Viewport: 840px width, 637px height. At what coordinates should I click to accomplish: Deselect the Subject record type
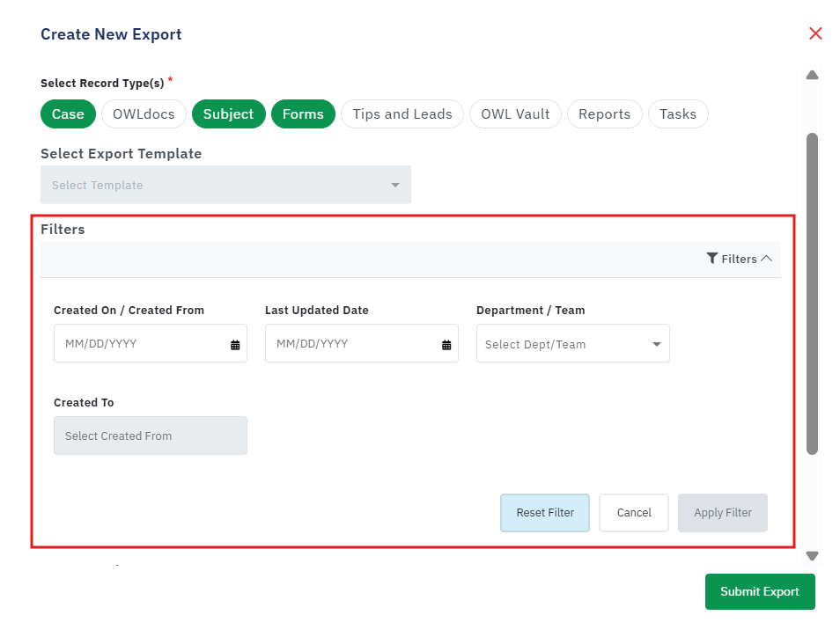[229, 114]
